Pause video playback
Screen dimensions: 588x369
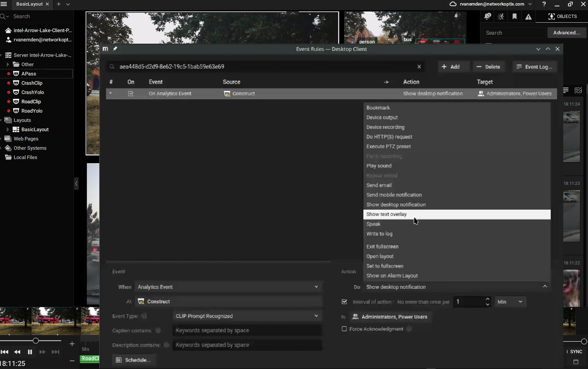pyautogui.click(x=29, y=352)
